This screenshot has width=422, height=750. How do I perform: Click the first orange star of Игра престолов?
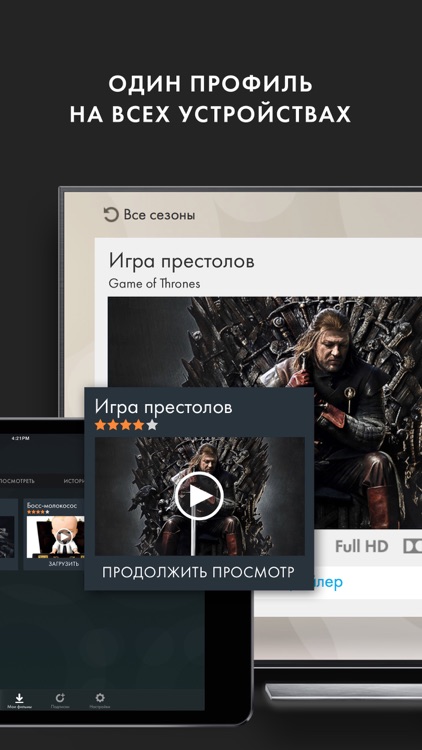pyautogui.click(x=100, y=425)
